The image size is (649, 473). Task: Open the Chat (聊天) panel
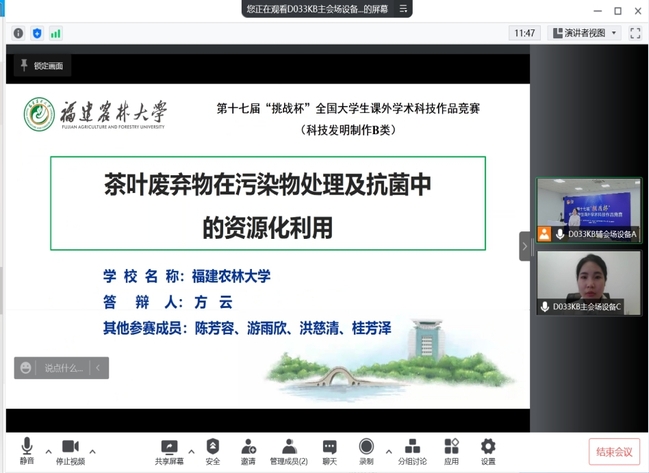tap(329, 448)
